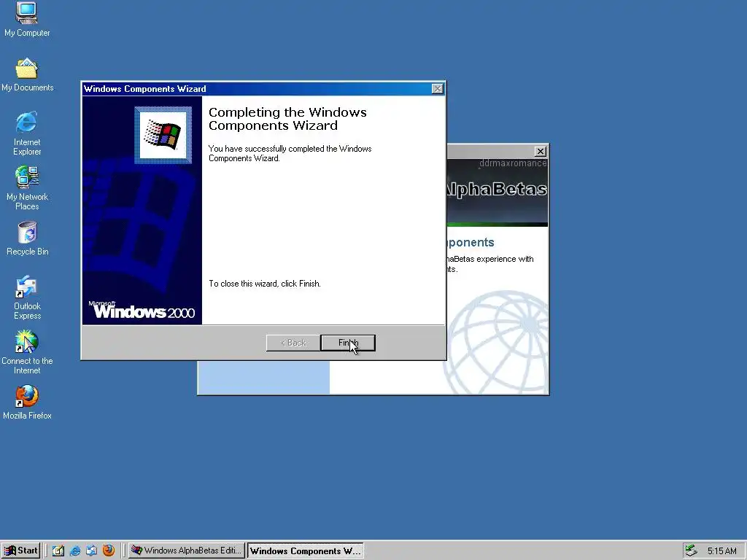
Task: Click Finish to close the wizard
Action: click(x=348, y=343)
